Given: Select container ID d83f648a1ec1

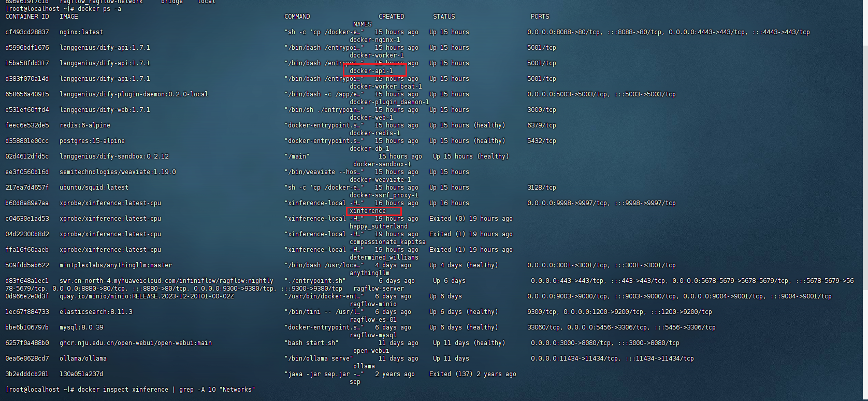Looking at the screenshot, I should (x=27, y=281).
